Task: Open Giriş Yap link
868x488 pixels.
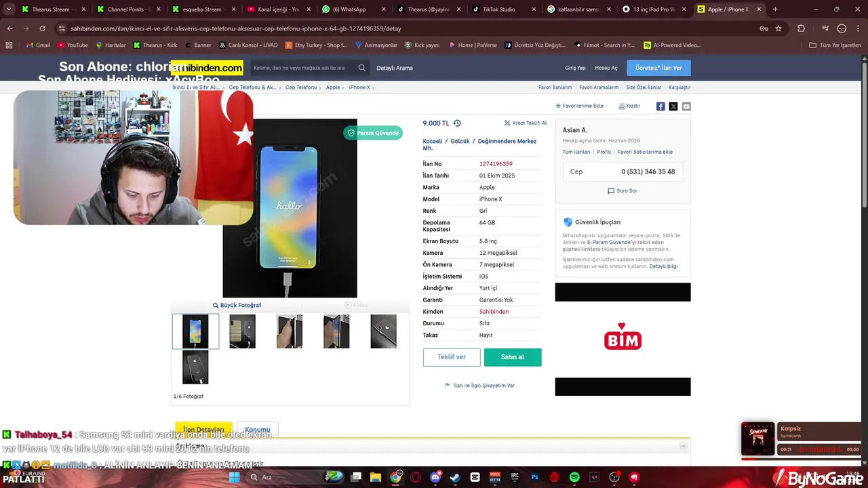Action: pyautogui.click(x=575, y=68)
